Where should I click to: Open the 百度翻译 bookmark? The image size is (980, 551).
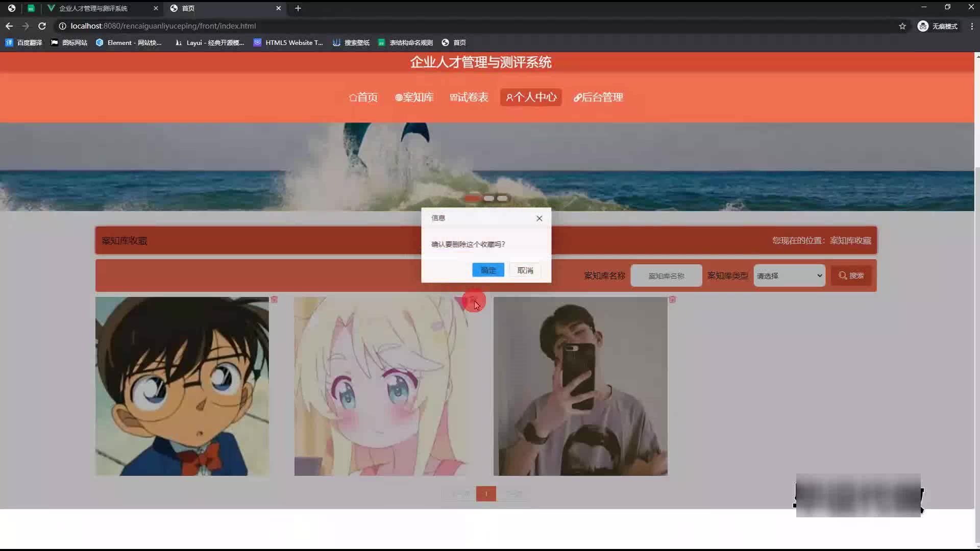(x=24, y=42)
